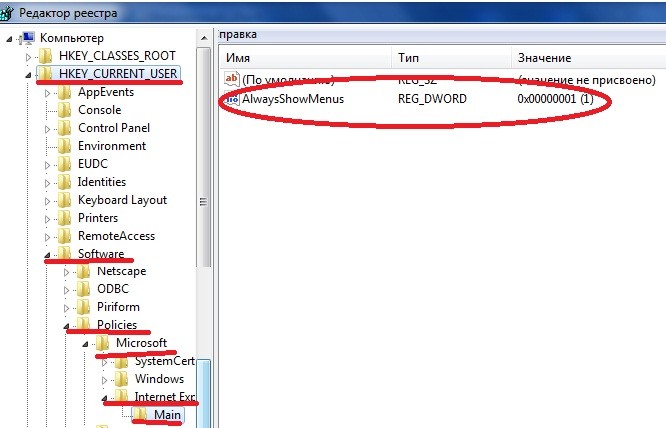Select the HKEY_CLASSES_ROOT key

point(117,56)
